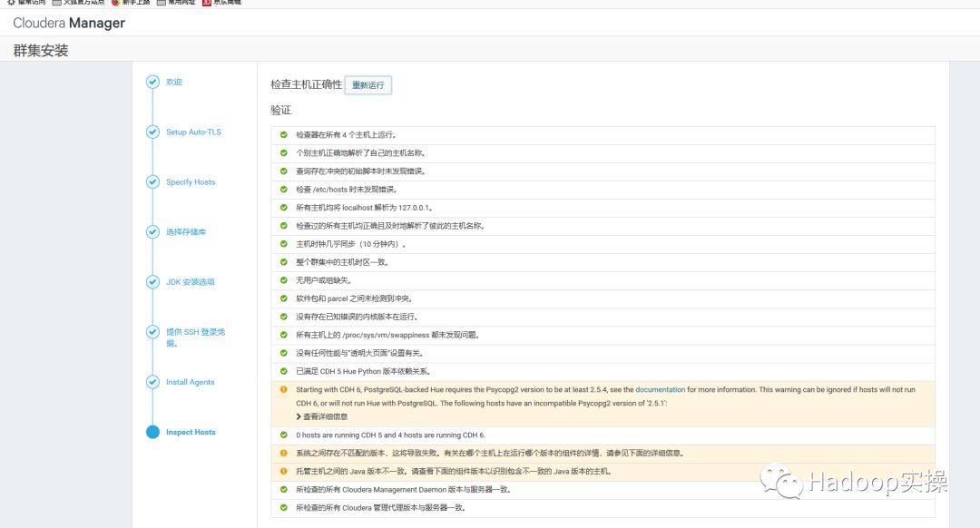
Task: Click the Cloudera Manager logo
Action: pyautogui.click(x=69, y=23)
